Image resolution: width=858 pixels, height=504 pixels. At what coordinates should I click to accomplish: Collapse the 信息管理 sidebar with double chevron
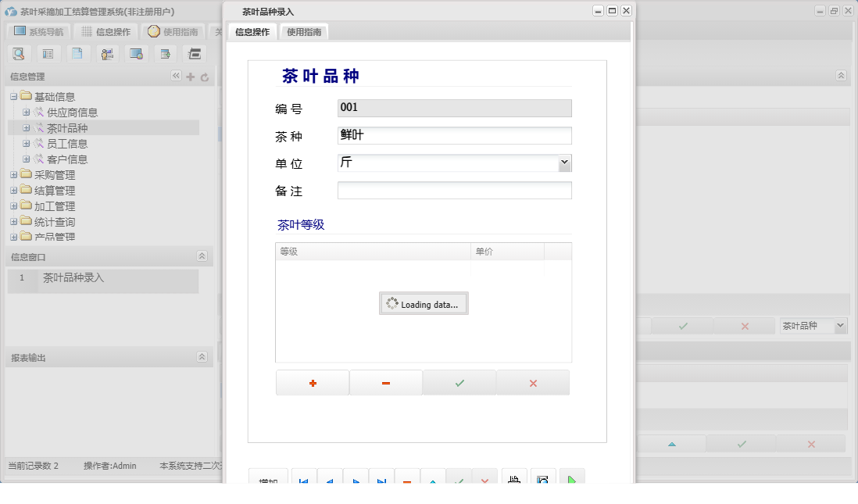tap(176, 76)
